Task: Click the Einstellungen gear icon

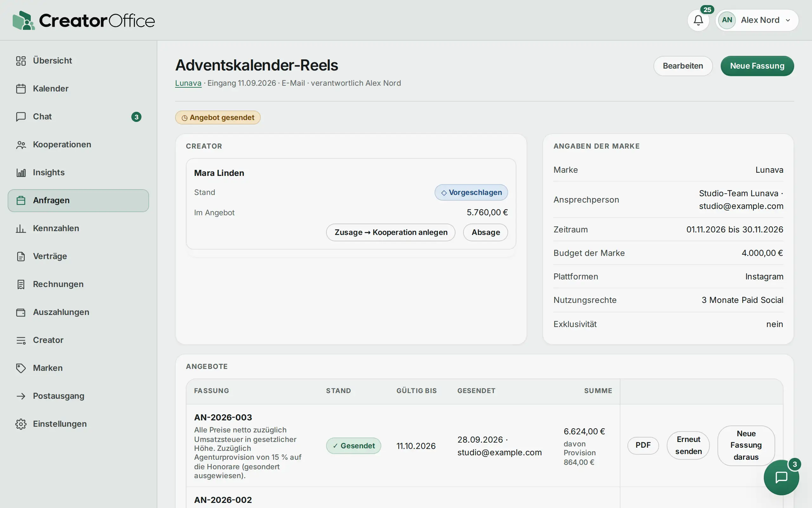Action: coord(21,424)
